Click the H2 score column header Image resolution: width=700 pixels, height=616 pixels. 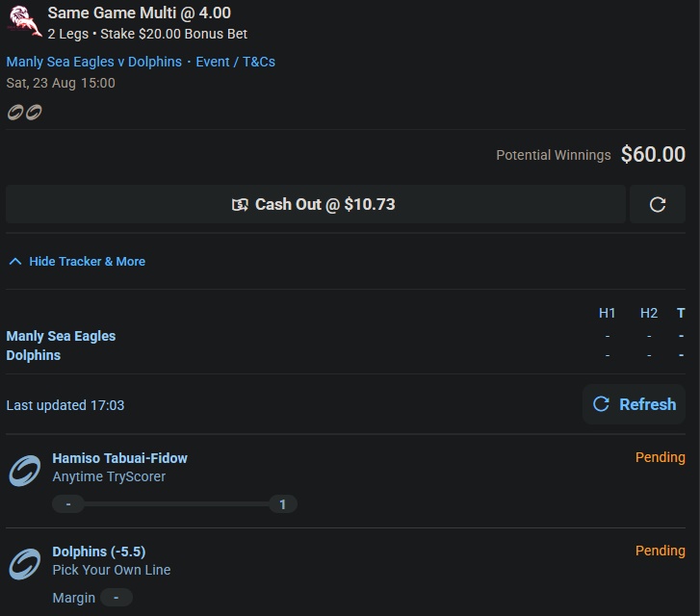click(649, 313)
